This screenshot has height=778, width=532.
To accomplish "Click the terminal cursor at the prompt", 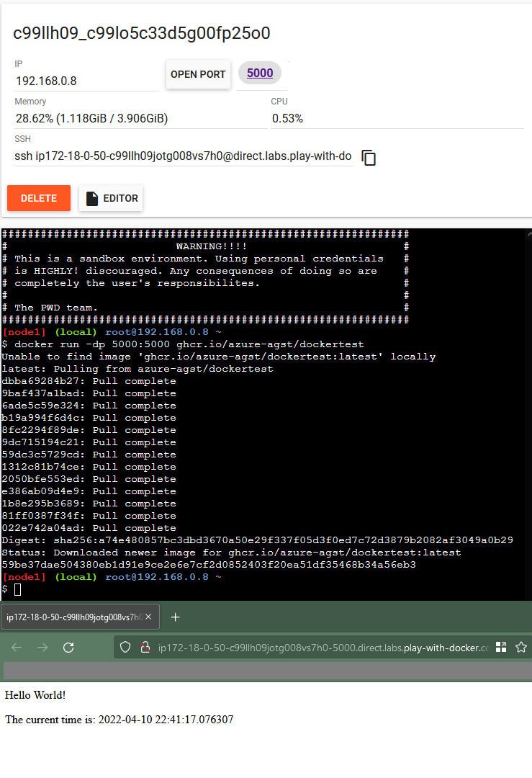I will coord(18,589).
